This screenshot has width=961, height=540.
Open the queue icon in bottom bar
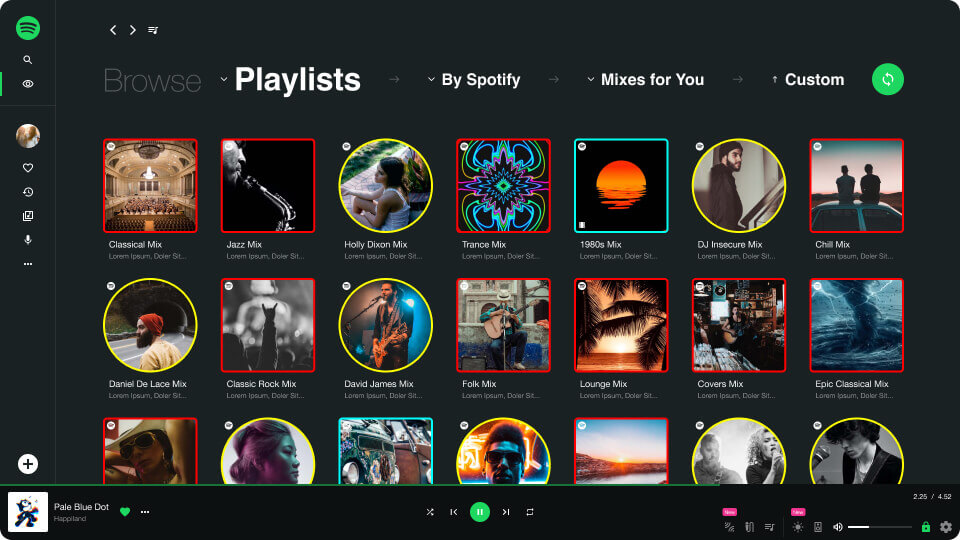(770, 527)
